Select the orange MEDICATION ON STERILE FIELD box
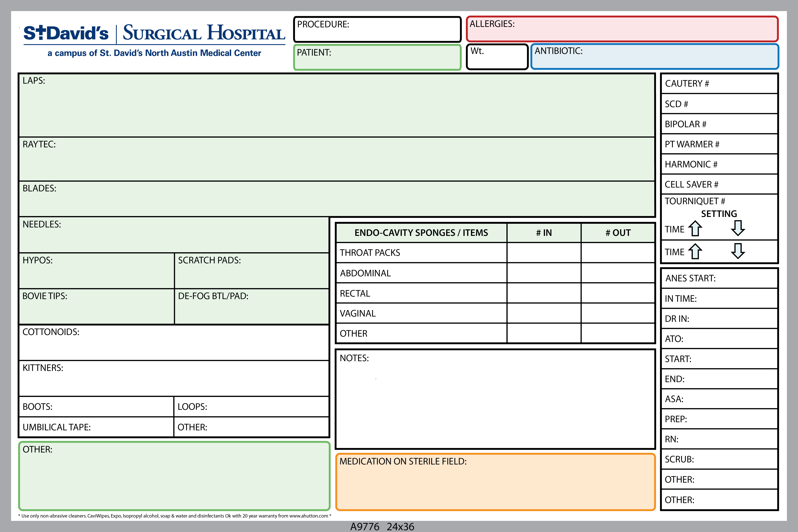Image resolution: width=798 pixels, height=532 pixels. 495,482
